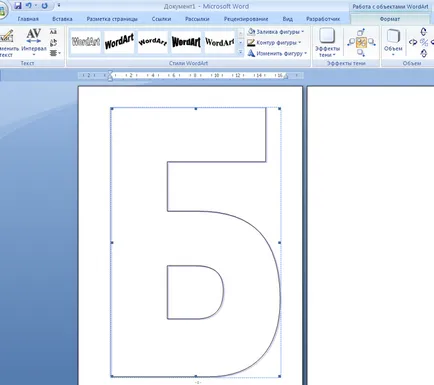434x385 pixels.
Task: Tilt the 3-D effect down
Action: [423, 53]
